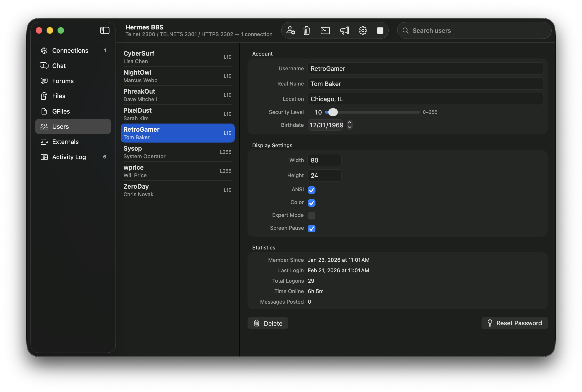Uncheck the ANSI checkbox
Image resolution: width=582 pixels, height=392 pixels.
click(x=311, y=190)
